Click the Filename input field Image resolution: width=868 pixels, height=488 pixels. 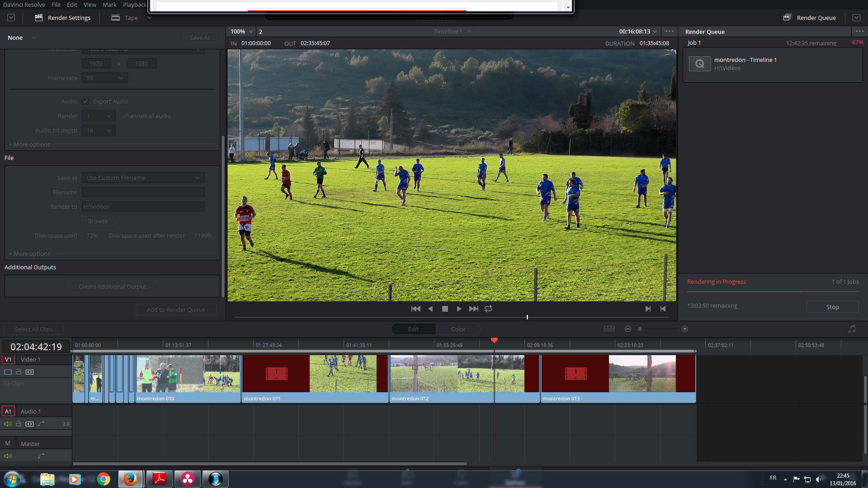pos(143,192)
